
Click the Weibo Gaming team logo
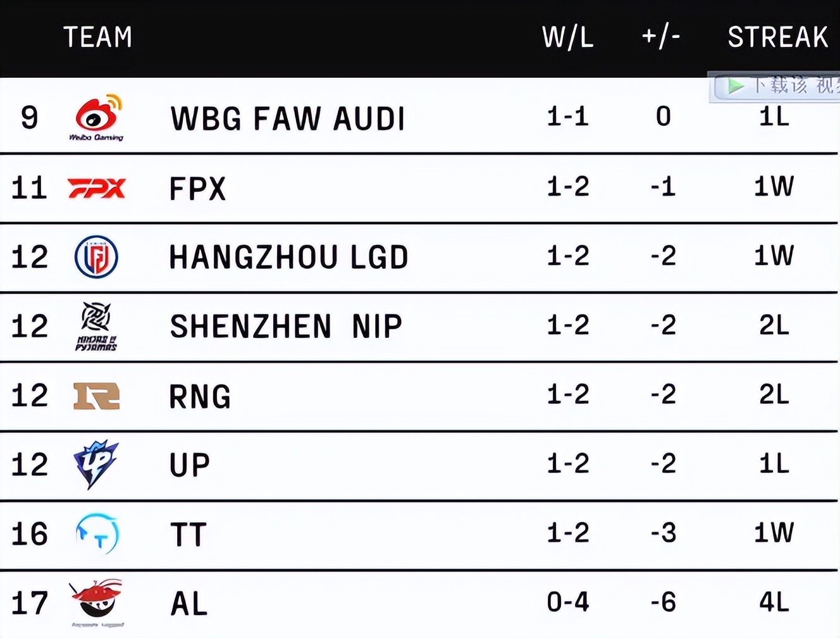point(96,118)
